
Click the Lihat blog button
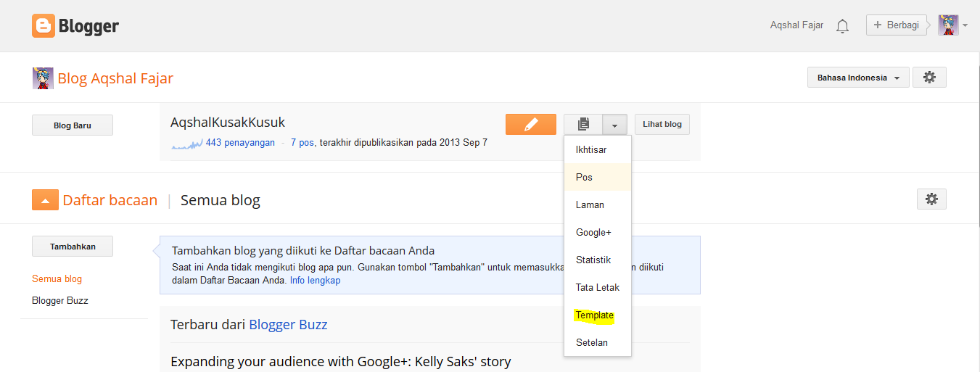(662, 124)
